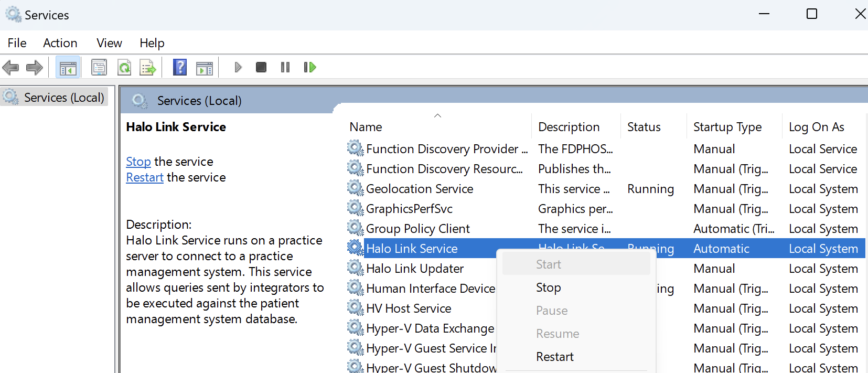Click the Export List toolbar icon

[148, 67]
